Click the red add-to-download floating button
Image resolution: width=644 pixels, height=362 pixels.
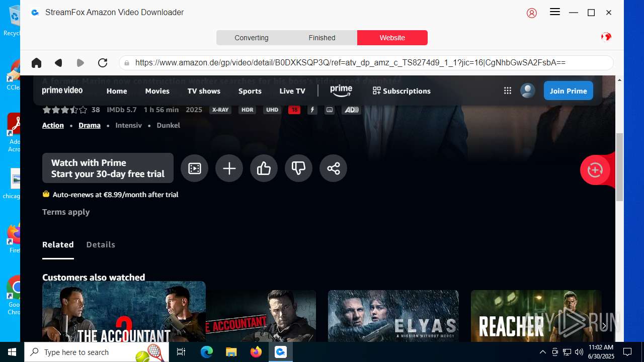click(595, 170)
